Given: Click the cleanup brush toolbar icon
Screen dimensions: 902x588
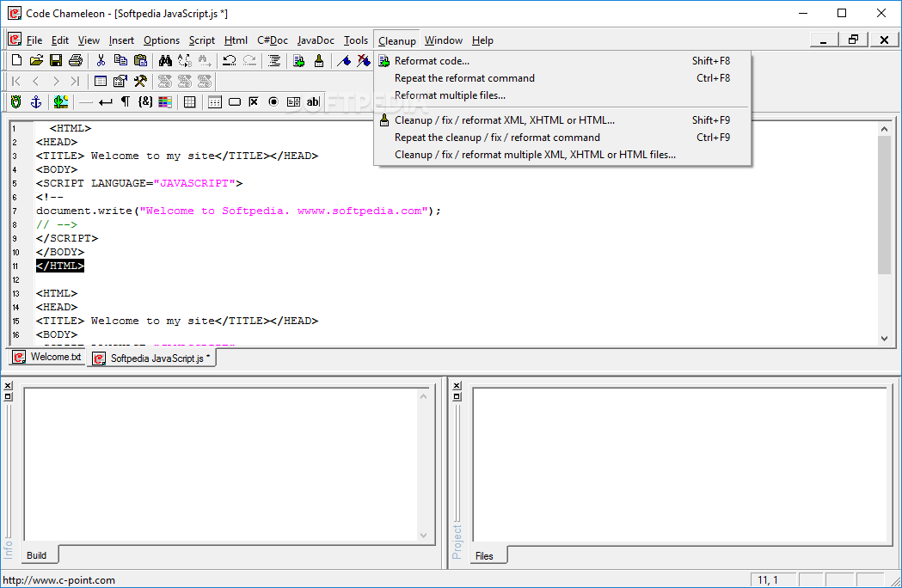Looking at the screenshot, I should pos(319,60).
